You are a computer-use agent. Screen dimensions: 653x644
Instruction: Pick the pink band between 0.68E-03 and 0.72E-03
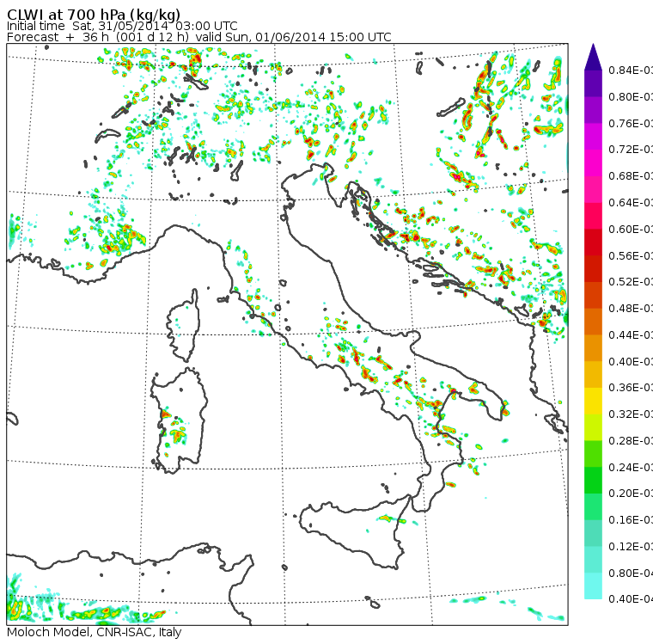point(593,163)
